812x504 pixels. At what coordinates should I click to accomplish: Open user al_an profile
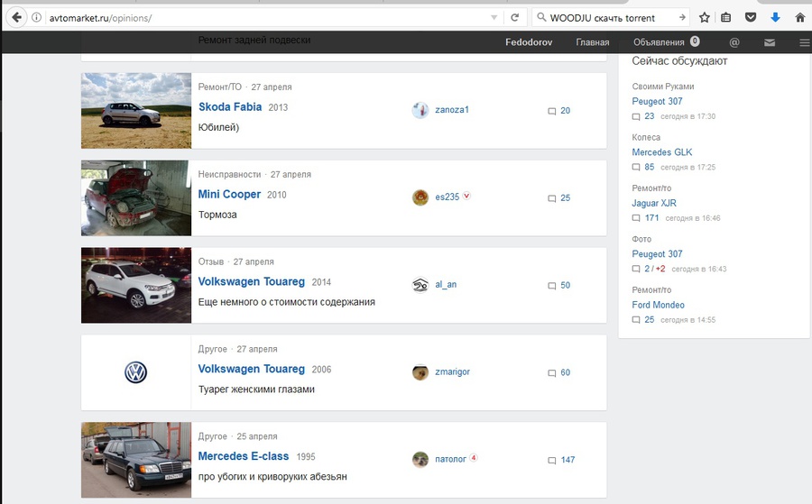pos(446,285)
